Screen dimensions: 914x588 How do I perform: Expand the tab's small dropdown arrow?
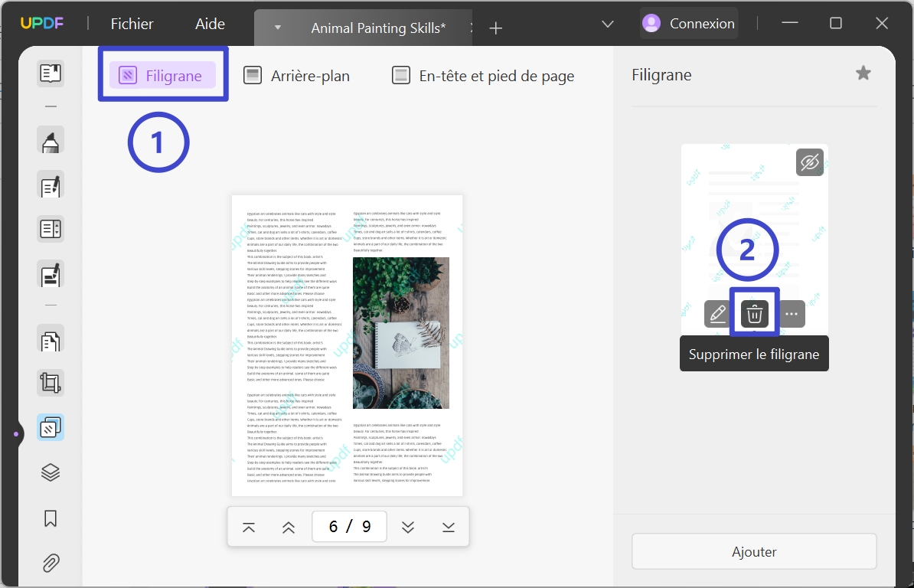pos(276,27)
